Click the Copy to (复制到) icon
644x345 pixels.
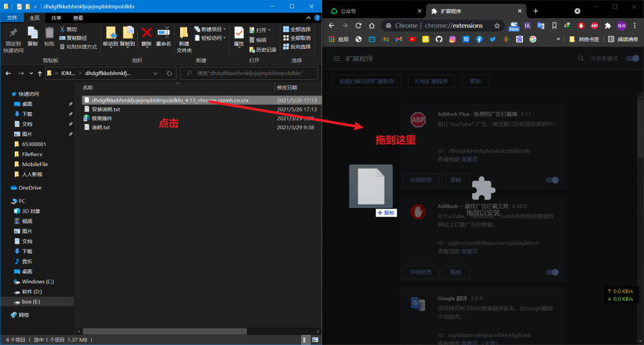pyautogui.click(x=128, y=33)
